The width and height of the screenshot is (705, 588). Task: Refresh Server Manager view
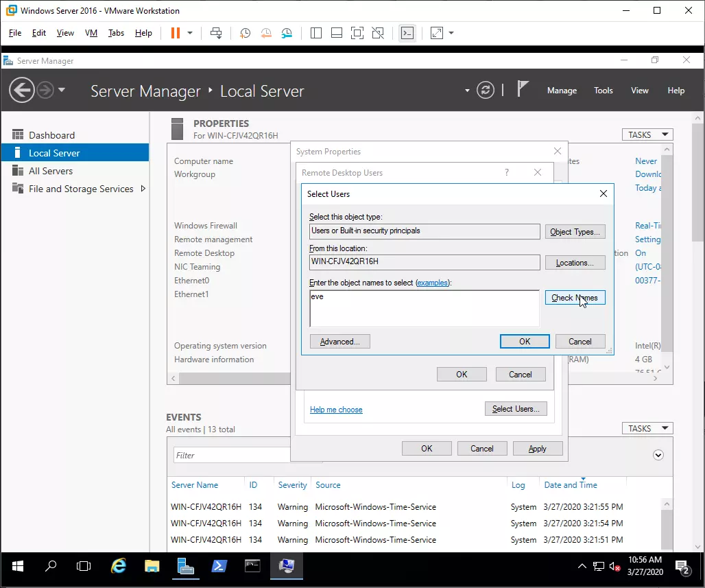486,90
